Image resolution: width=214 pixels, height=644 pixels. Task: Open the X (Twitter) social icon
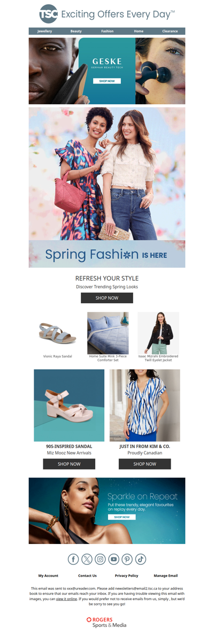coord(87,559)
